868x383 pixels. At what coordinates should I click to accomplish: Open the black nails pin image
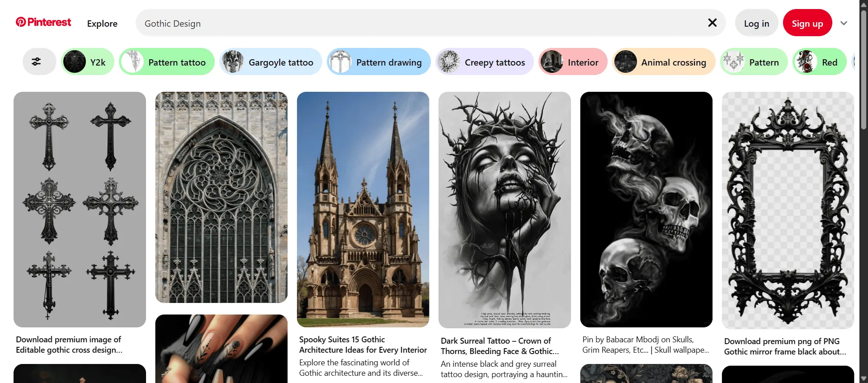point(222,349)
